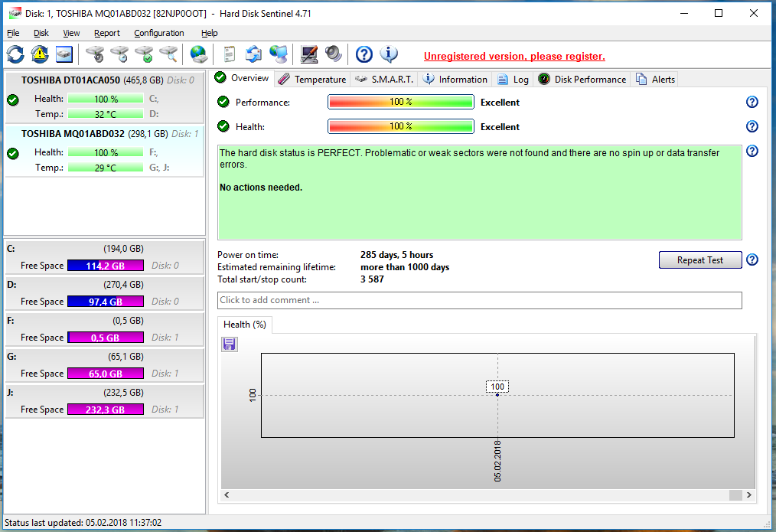Open the Configuration menu
The image size is (776, 532).
click(x=158, y=33)
